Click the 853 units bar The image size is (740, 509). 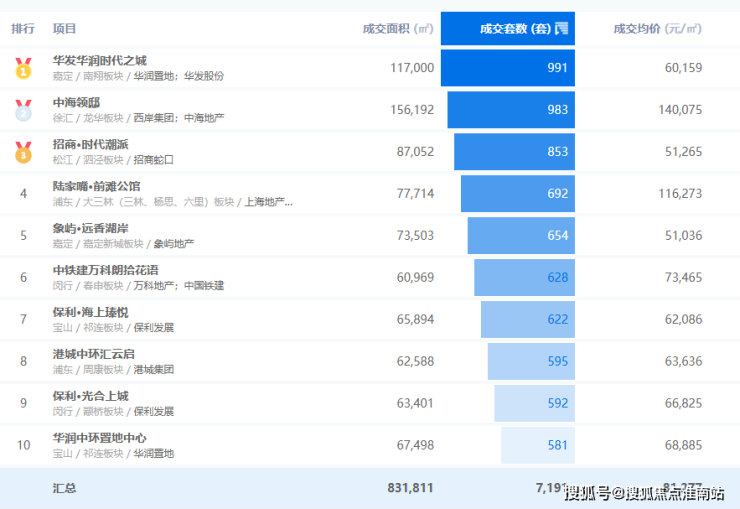(514, 152)
